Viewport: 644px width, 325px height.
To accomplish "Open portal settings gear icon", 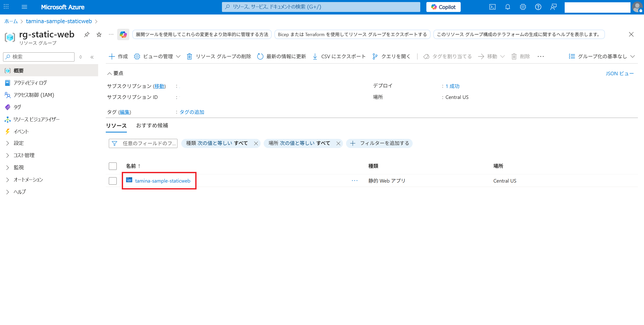I will point(523,7).
